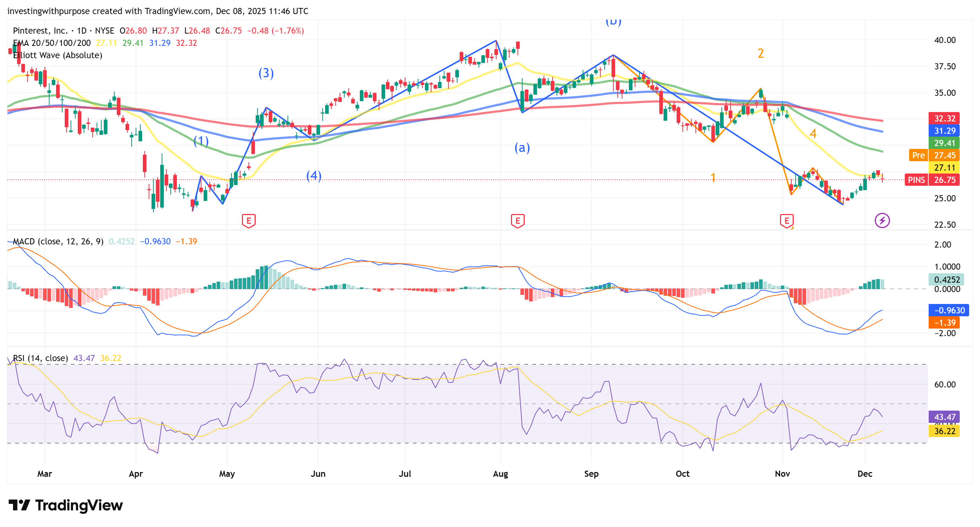The image size is (980, 527).
Task: Click the green 29.41 EMA 50 price label
Action: click(944, 143)
